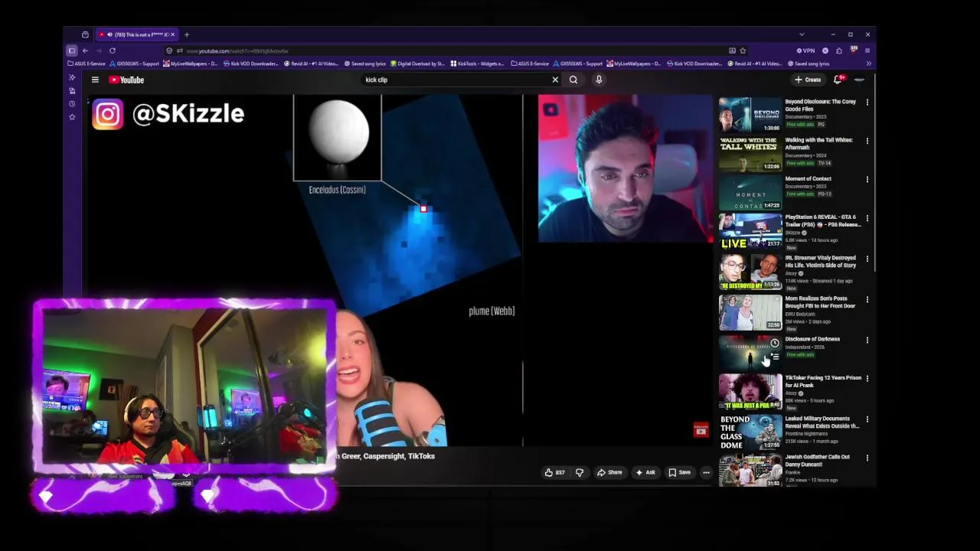980x551 pixels.
Task: Add Disclosure of Darkness to the queue
Action: coord(775,357)
